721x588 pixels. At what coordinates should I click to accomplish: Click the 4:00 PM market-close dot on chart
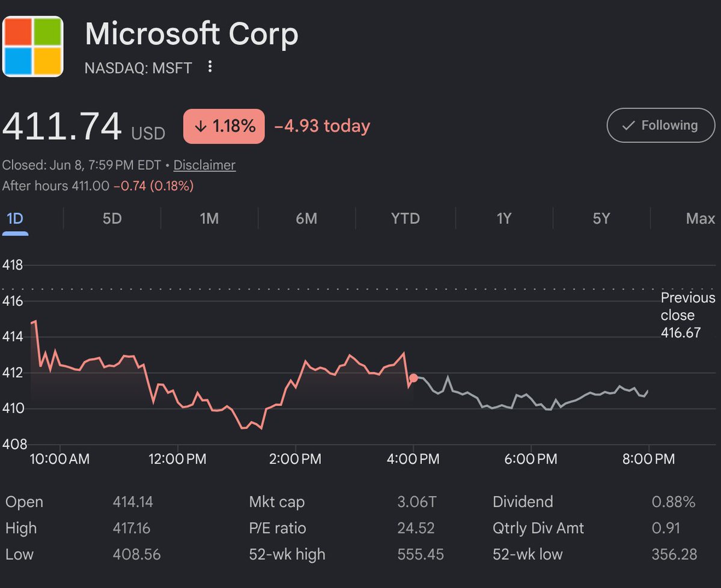[413, 378]
